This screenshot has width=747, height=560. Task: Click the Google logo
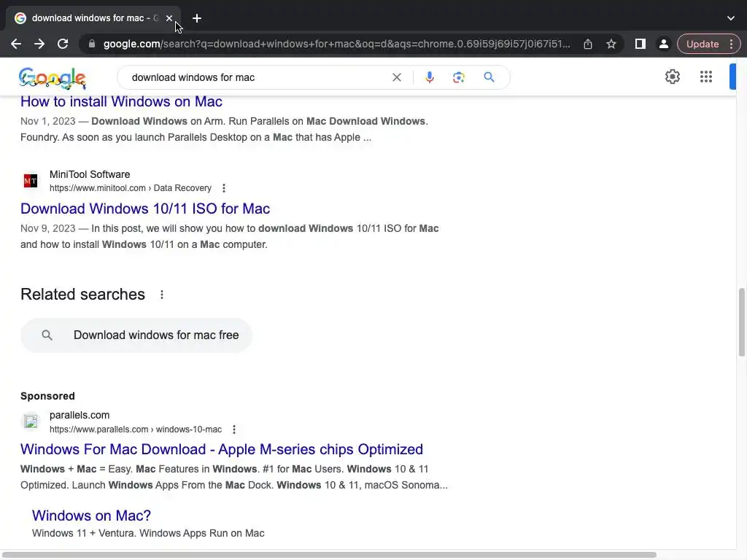pyautogui.click(x=53, y=78)
